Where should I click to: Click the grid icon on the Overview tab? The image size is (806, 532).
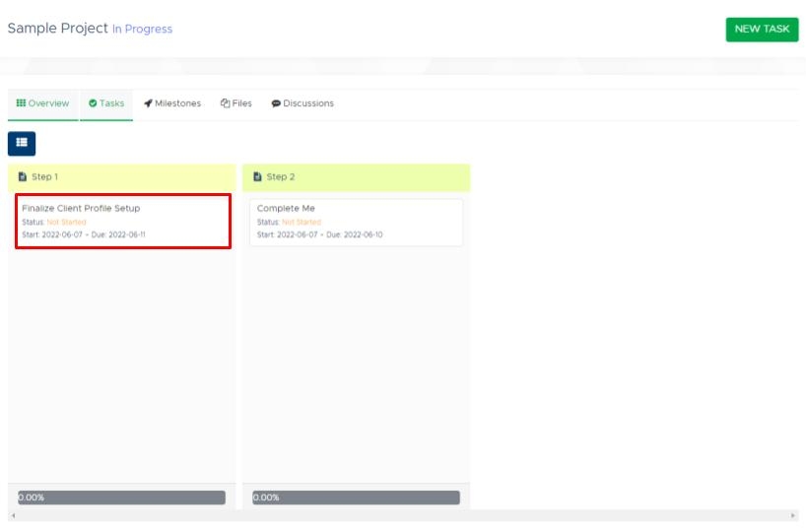pos(21,103)
